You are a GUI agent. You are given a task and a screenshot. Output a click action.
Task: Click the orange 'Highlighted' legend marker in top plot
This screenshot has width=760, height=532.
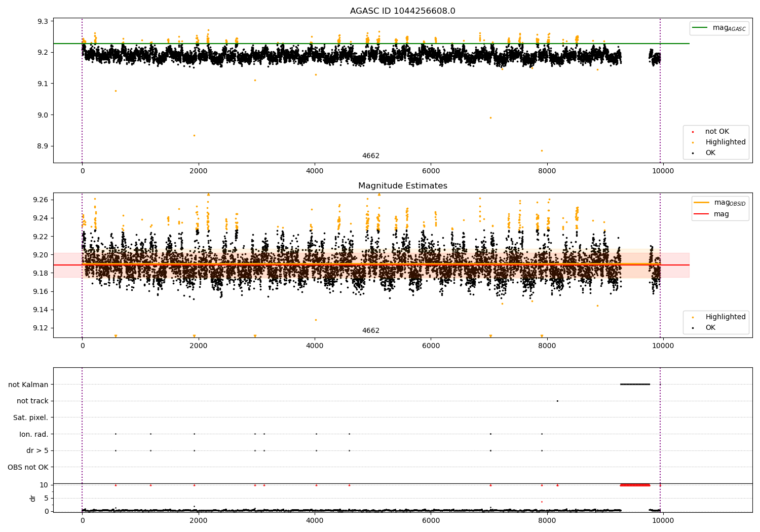(693, 142)
